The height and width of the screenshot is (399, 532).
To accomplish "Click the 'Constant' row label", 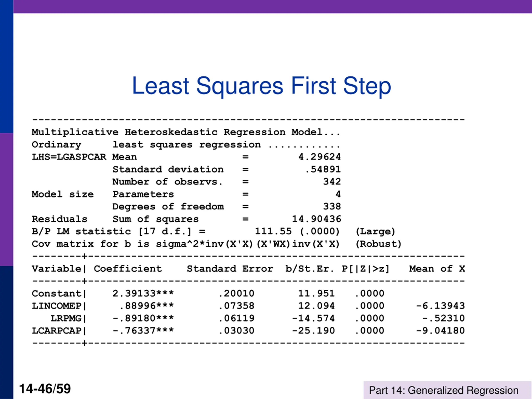I will [57, 294].
